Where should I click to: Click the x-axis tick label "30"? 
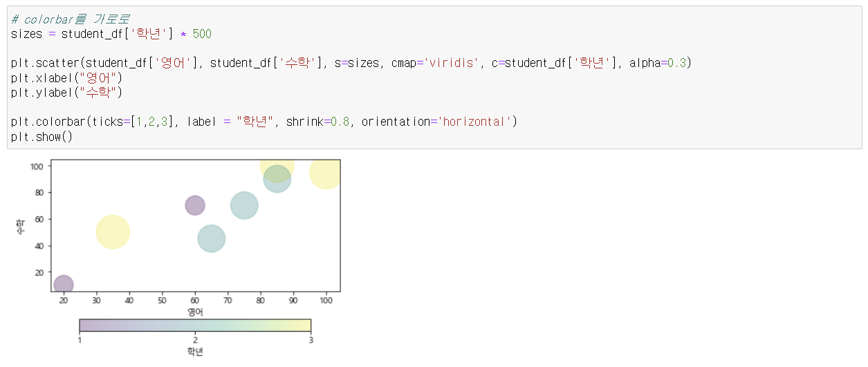coord(96,301)
